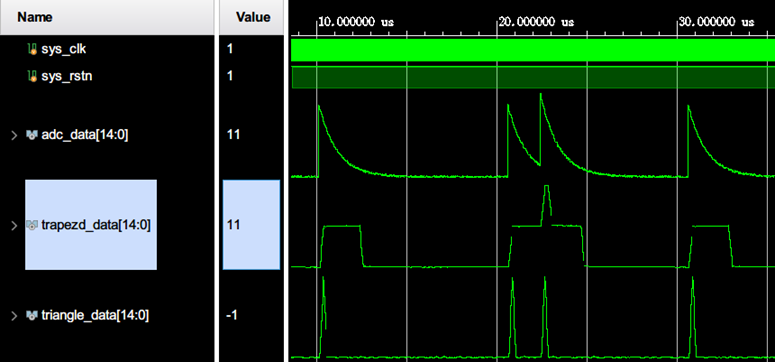Image resolution: width=775 pixels, height=362 pixels.
Task: Click the triangle_data bus icon
Action: pyautogui.click(x=32, y=315)
